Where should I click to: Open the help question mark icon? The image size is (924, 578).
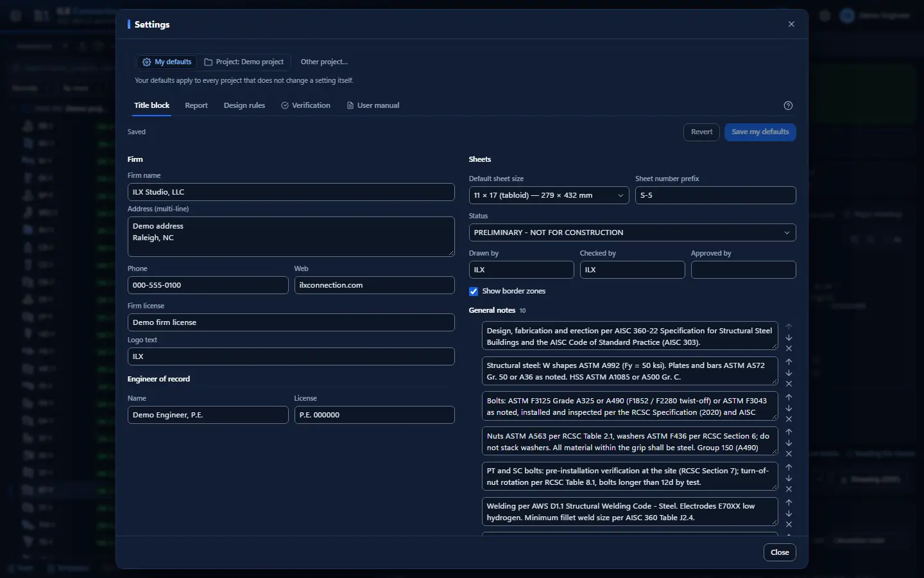pyautogui.click(x=789, y=105)
